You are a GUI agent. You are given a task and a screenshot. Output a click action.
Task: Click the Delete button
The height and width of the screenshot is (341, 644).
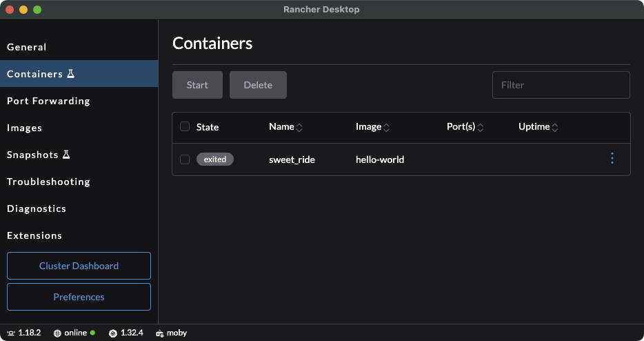(258, 85)
